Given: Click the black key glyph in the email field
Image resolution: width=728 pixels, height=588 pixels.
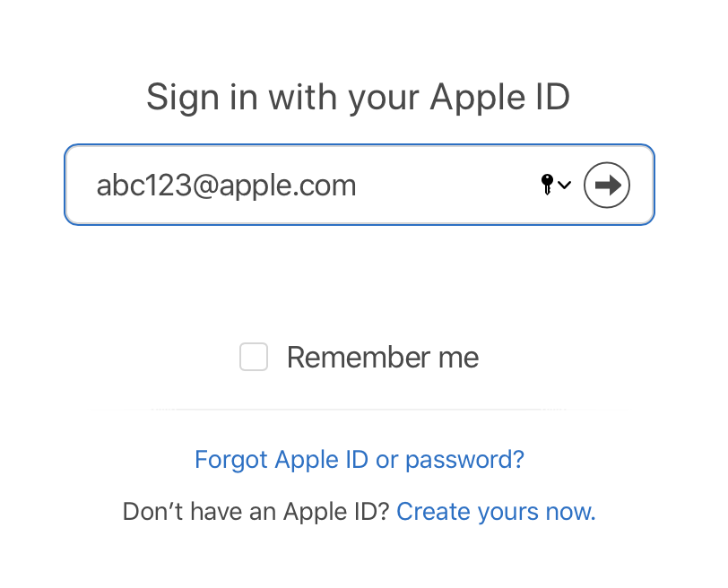Looking at the screenshot, I should point(548,185).
